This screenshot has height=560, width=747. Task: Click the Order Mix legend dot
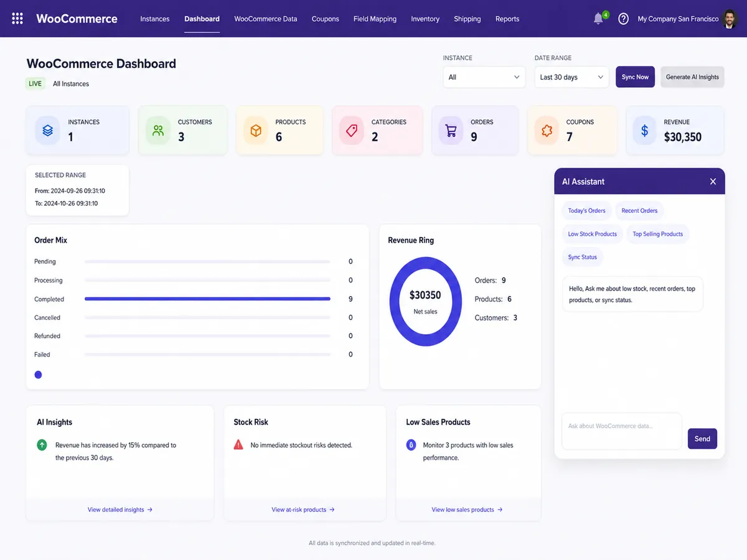pyautogui.click(x=38, y=375)
